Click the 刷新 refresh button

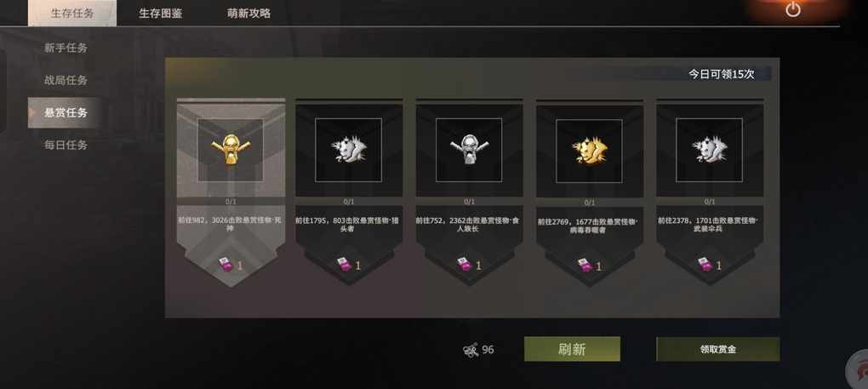pyautogui.click(x=572, y=349)
